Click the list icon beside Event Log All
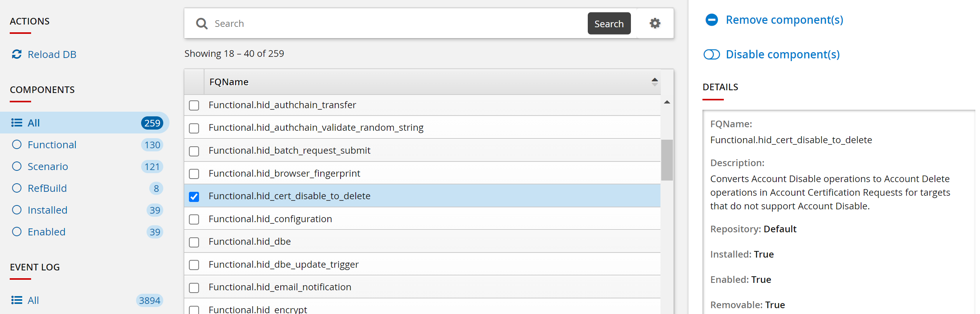The height and width of the screenshot is (314, 980). tap(17, 300)
